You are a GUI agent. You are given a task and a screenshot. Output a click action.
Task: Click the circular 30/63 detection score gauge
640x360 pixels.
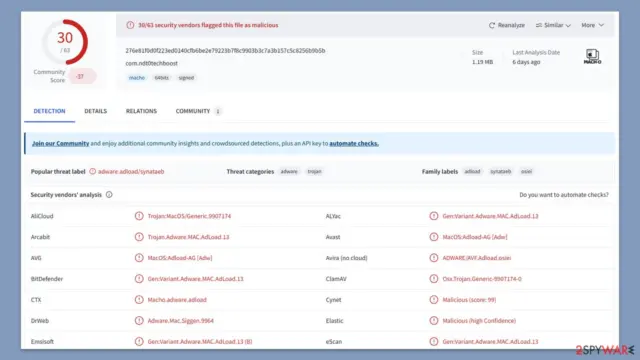coord(65,42)
